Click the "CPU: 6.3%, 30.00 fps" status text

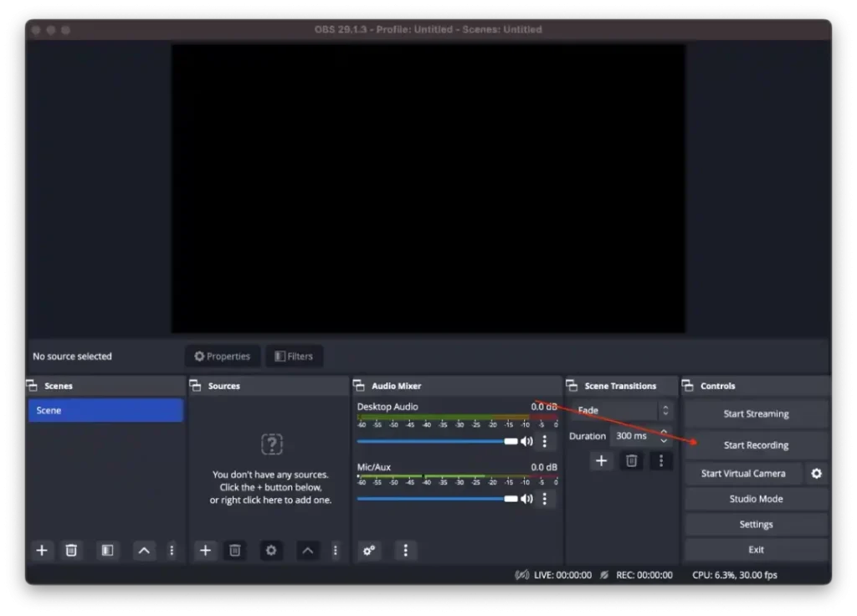pos(735,575)
